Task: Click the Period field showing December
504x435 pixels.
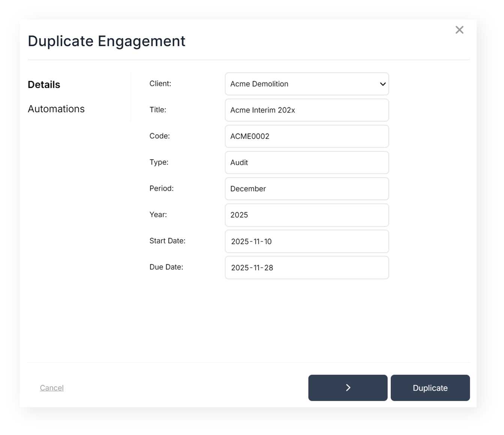Action: (307, 189)
